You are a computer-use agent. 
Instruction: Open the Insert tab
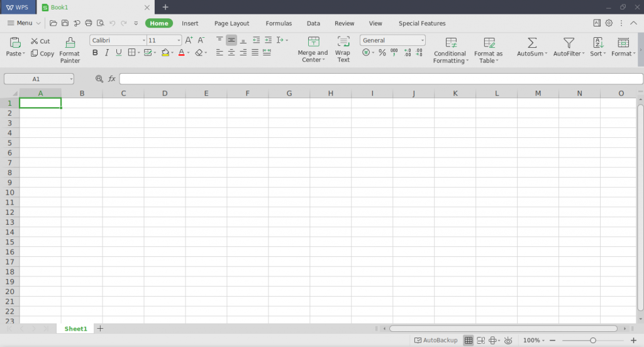click(190, 23)
